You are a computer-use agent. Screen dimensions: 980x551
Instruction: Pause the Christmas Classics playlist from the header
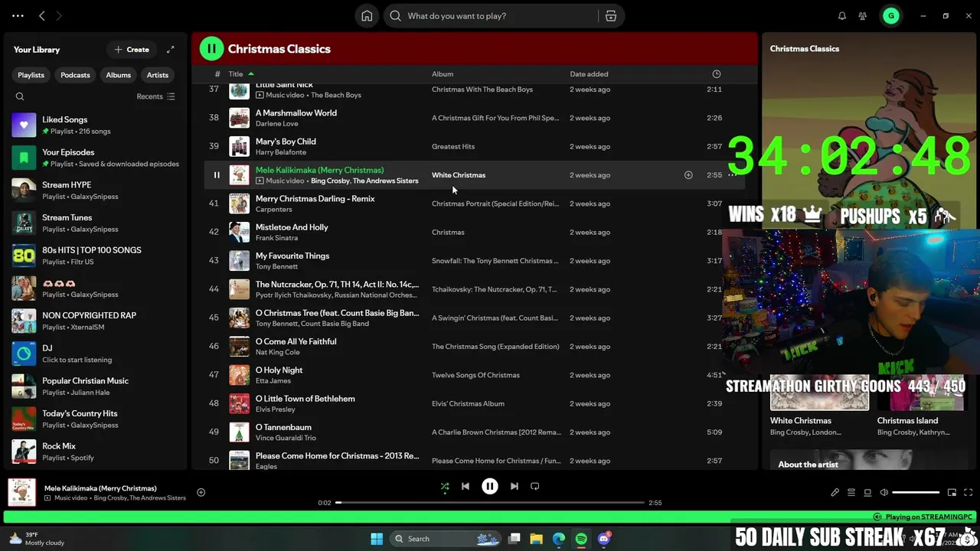tap(211, 48)
